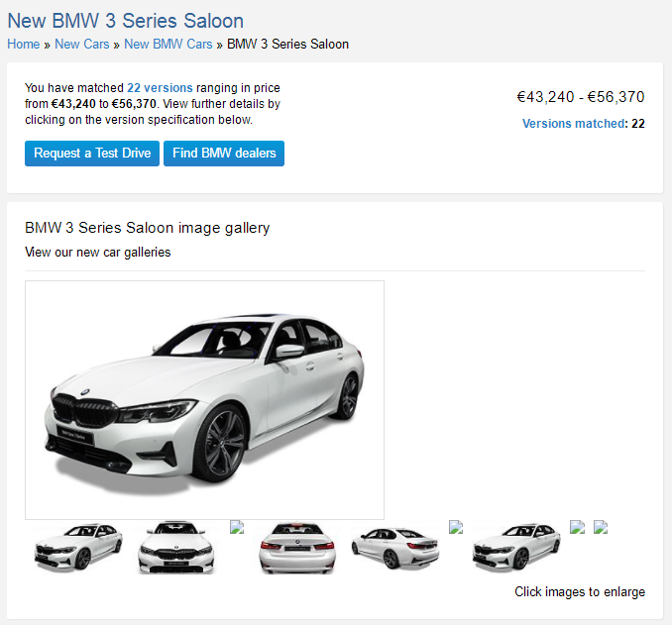
Task: Click the second-to-last broken image icon
Action: (x=577, y=527)
